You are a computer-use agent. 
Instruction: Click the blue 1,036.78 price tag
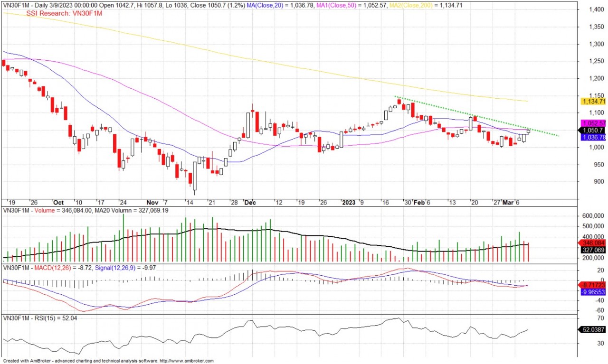point(593,137)
